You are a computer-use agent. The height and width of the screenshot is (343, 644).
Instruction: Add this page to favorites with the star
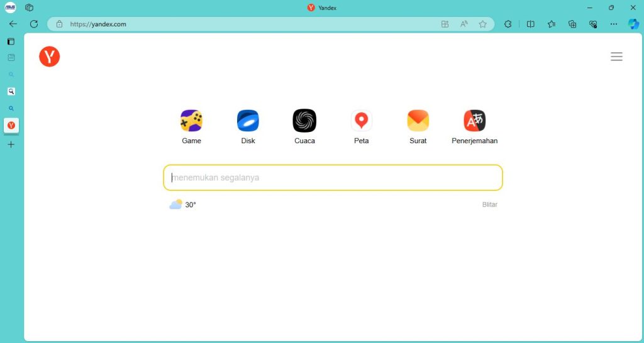pyautogui.click(x=482, y=24)
